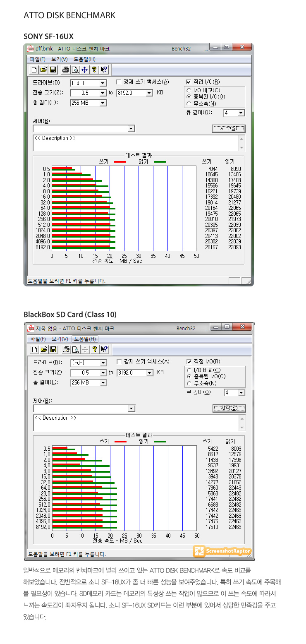Click New file icon in dff.bmk window

pos(35,70)
